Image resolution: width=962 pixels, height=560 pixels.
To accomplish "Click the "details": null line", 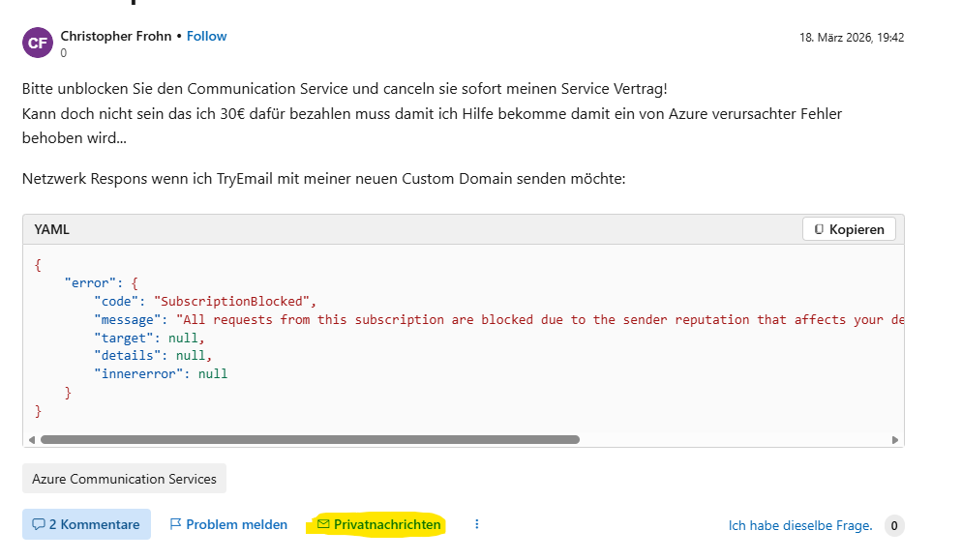I will click(153, 356).
